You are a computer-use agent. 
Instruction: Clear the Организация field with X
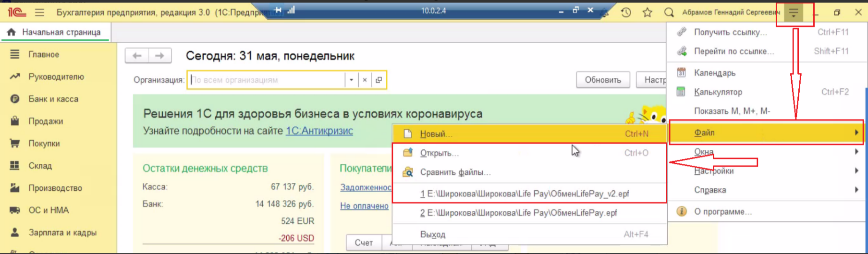[x=365, y=80]
